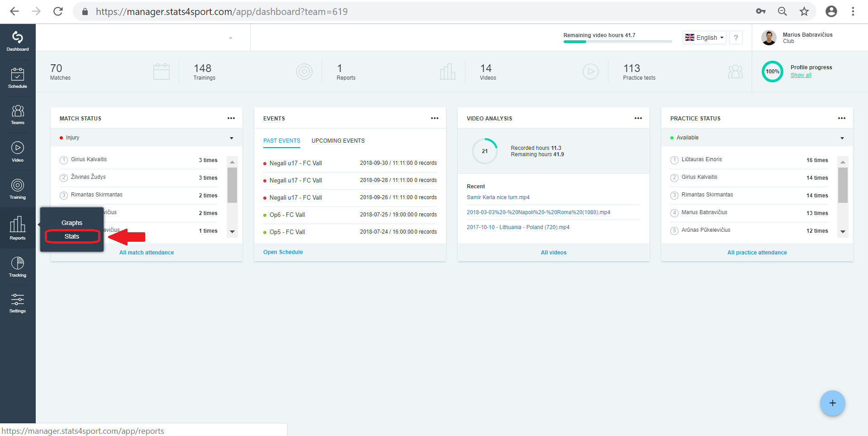Viewport: 868px width, 436px height.
Task: Open the Reports sidebar icon
Action: point(18,228)
